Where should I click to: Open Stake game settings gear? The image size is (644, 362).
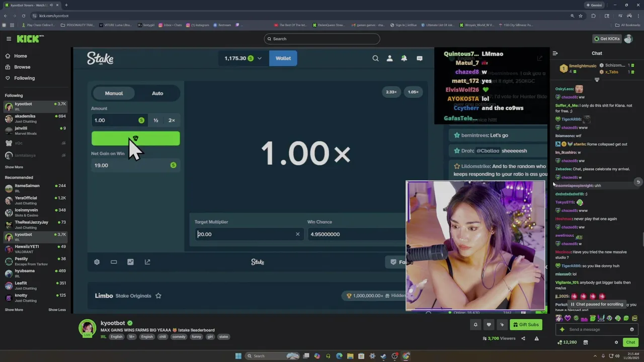(x=97, y=262)
